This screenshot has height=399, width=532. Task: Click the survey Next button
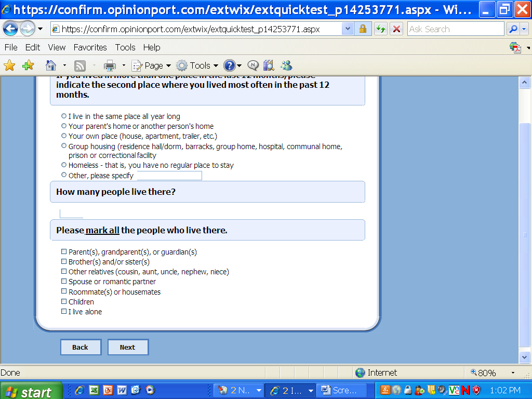128,347
